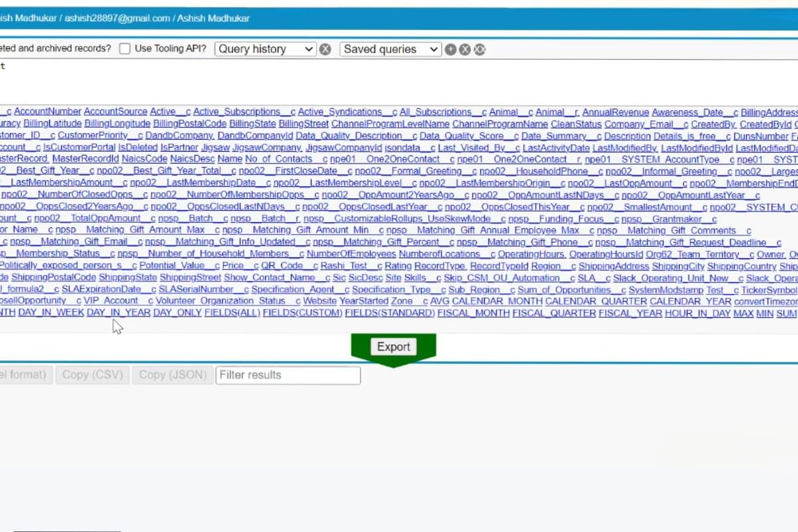Click the Specification_Agent__c field link
Viewport: 798px width, 532px height.
301,290
